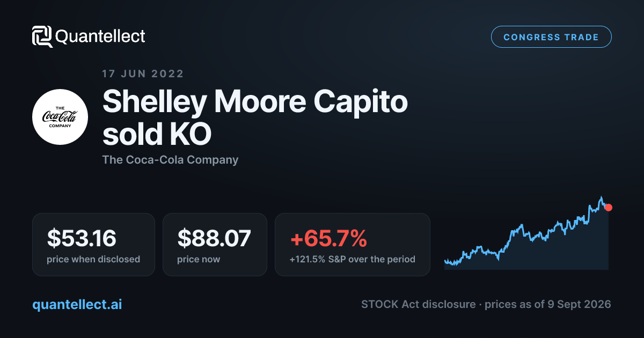Click the 17 Jun 2022 date label
The width and height of the screenshot is (644, 338).
[x=143, y=74]
